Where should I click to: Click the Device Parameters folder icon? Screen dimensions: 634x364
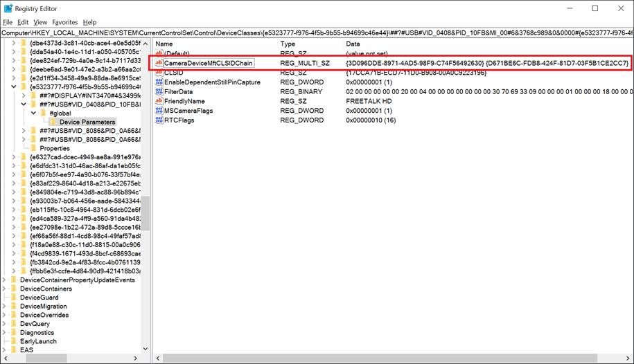[53, 122]
